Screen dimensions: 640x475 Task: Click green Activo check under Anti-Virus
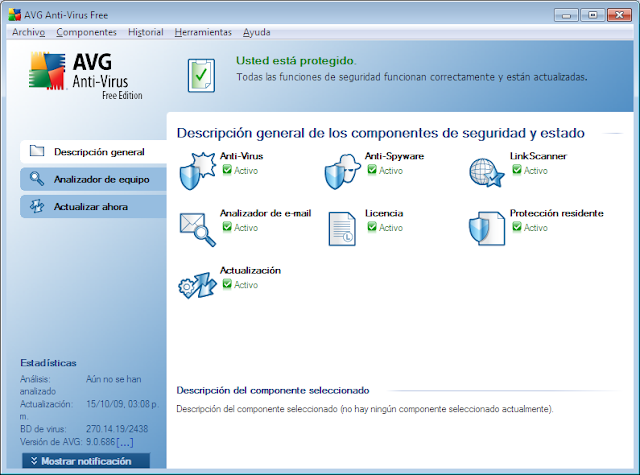227,170
